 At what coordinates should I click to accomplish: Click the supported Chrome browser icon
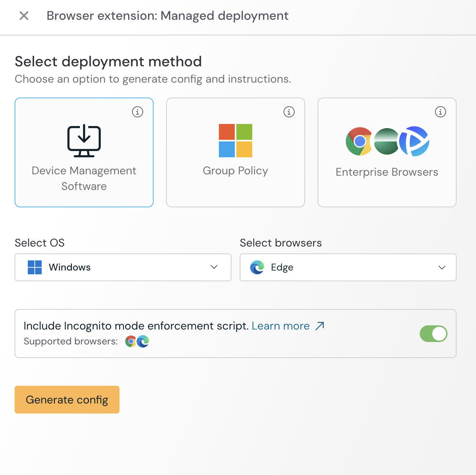pyautogui.click(x=131, y=342)
